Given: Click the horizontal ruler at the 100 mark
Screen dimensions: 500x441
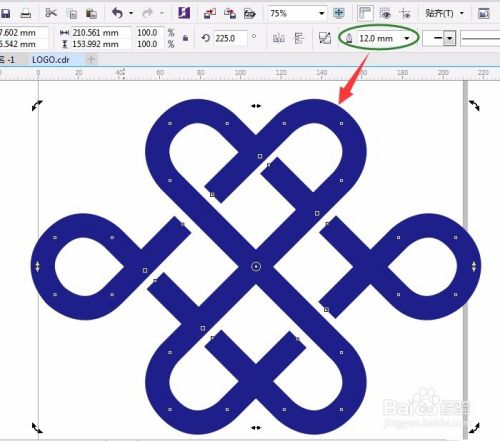Looking at the screenshot, I should point(240,73).
